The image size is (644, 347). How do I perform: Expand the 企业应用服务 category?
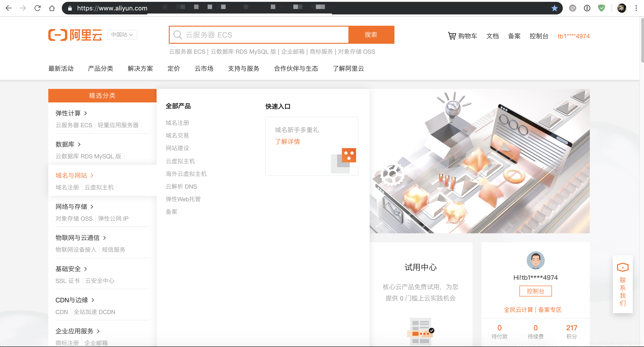coord(77,331)
